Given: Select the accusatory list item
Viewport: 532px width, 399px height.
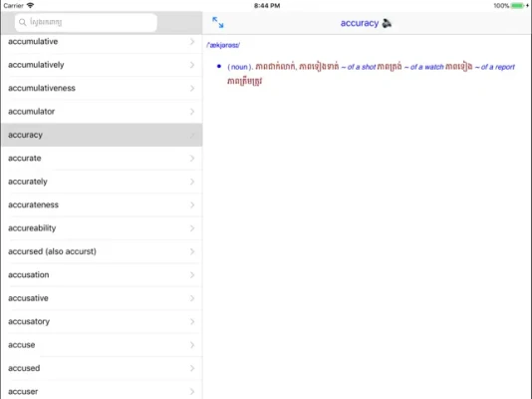Looking at the screenshot, I should pos(102,321).
